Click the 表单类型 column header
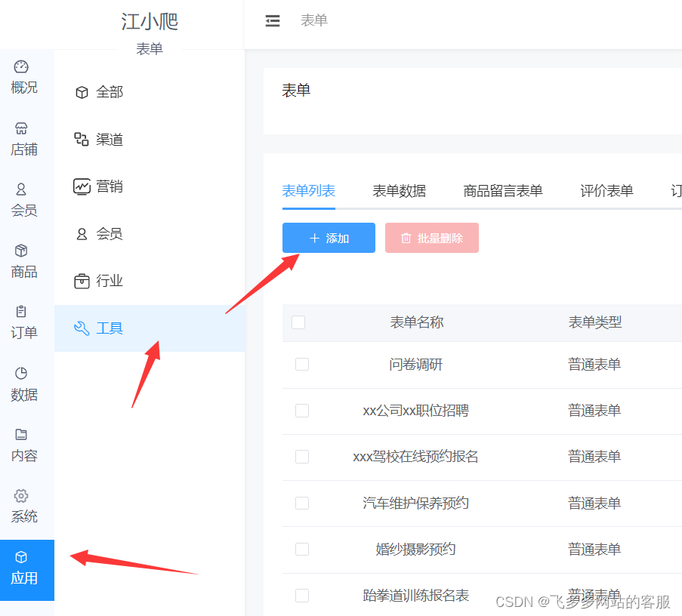 coord(595,322)
